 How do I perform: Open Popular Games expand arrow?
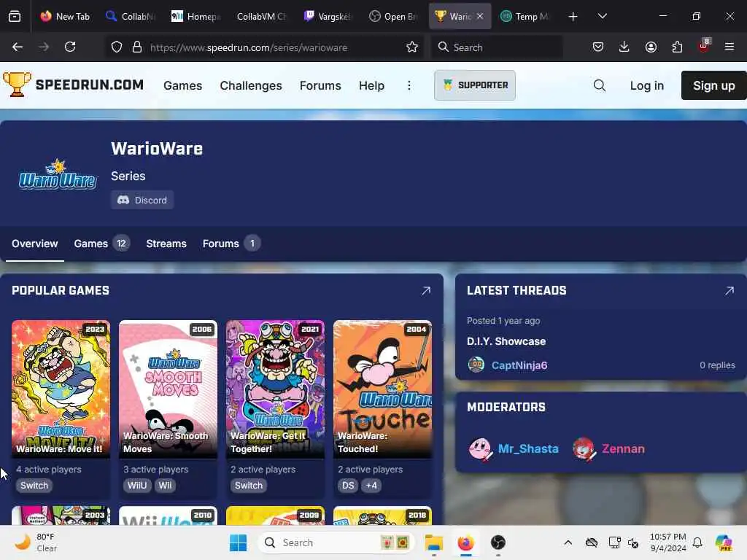pos(426,290)
